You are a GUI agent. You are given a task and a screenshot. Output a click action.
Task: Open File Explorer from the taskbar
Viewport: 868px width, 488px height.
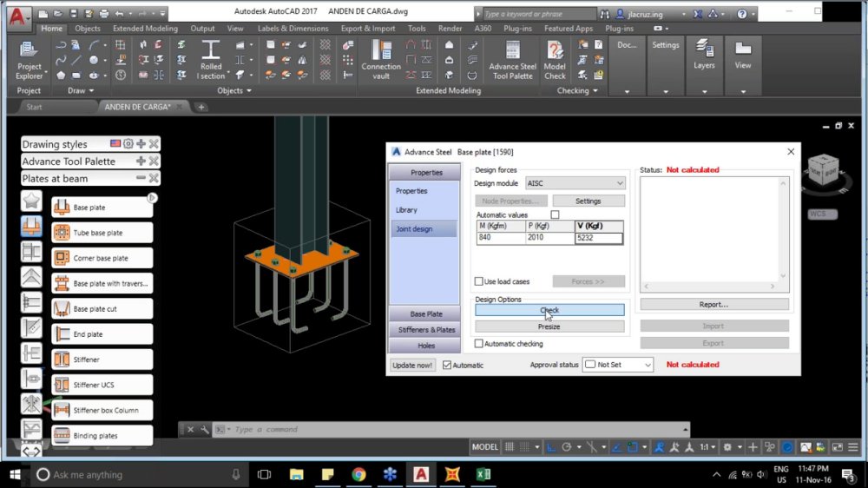297,475
